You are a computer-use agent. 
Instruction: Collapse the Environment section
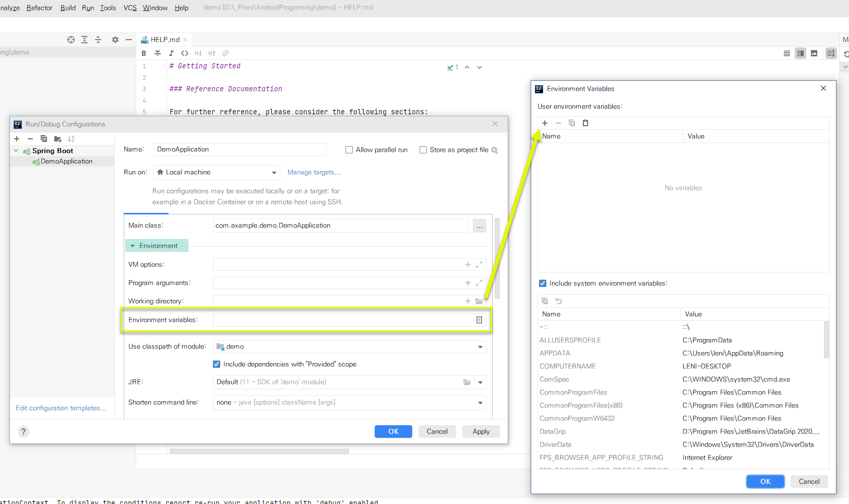(x=133, y=246)
